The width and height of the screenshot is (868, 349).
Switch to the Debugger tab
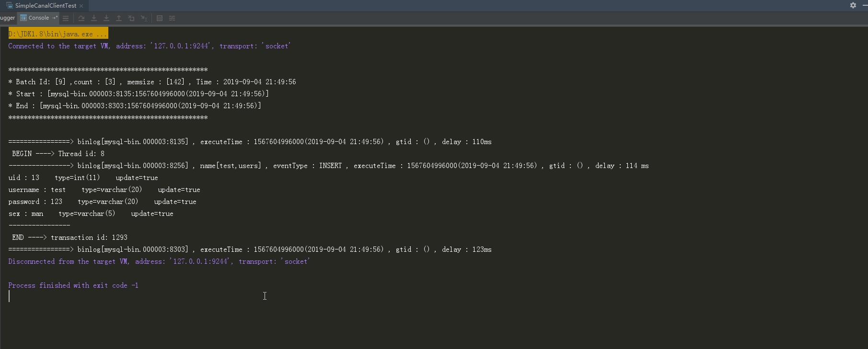click(8, 18)
